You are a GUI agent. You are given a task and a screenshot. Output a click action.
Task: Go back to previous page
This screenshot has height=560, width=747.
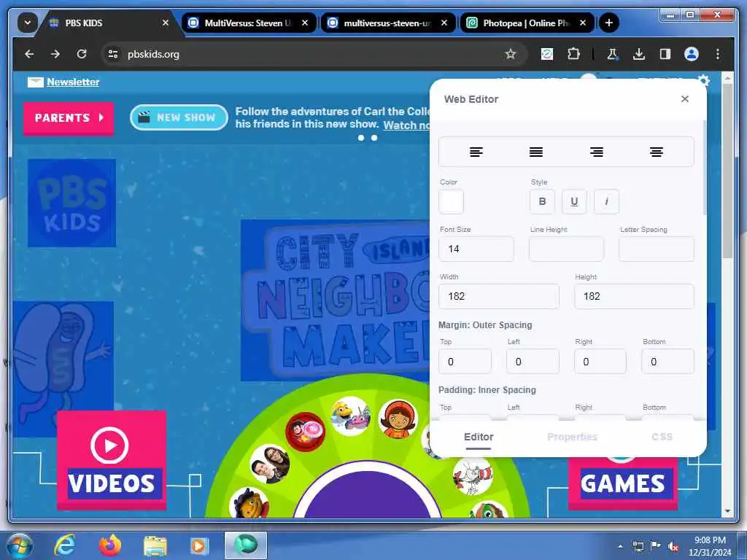coord(29,54)
